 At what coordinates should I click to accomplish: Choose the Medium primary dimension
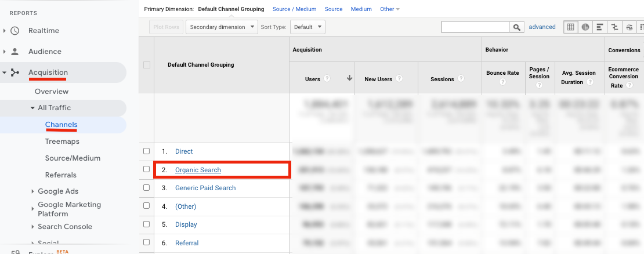pos(361,9)
